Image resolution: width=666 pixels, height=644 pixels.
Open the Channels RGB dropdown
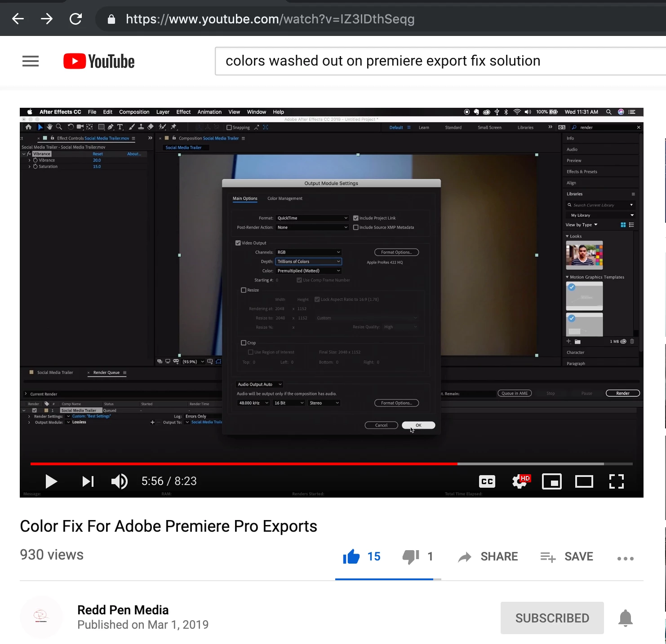(309, 252)
